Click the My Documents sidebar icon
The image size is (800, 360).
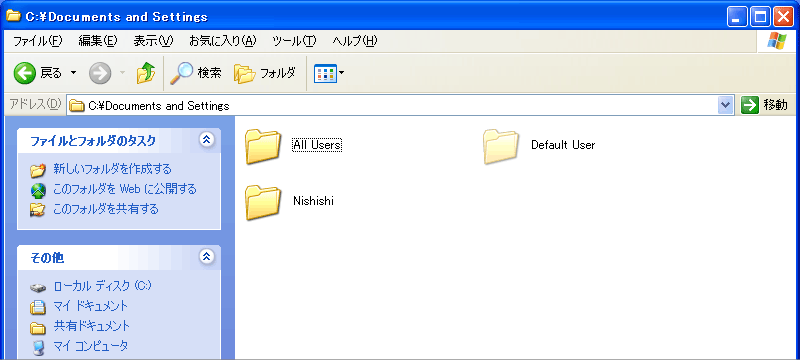pyautogui.click(x=38, y=307)
